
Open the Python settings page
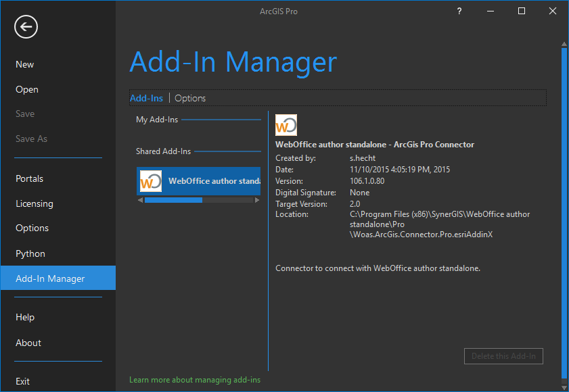[30, 253]
